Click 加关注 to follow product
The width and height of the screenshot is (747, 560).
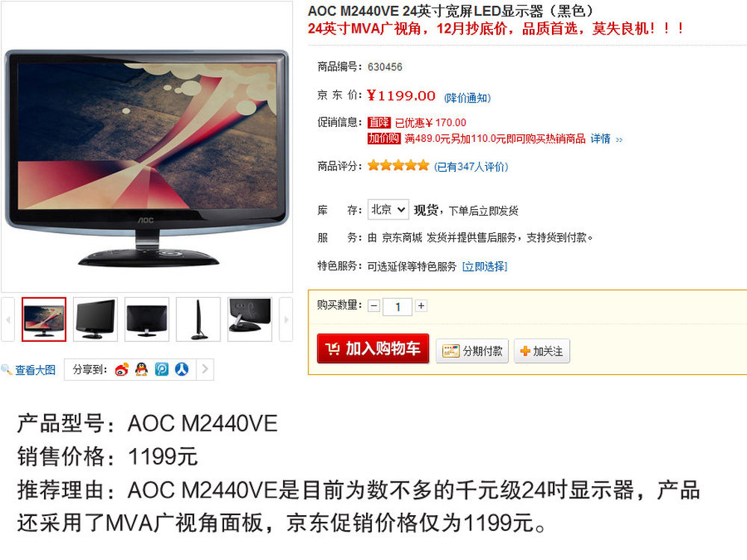coord(542,351)
